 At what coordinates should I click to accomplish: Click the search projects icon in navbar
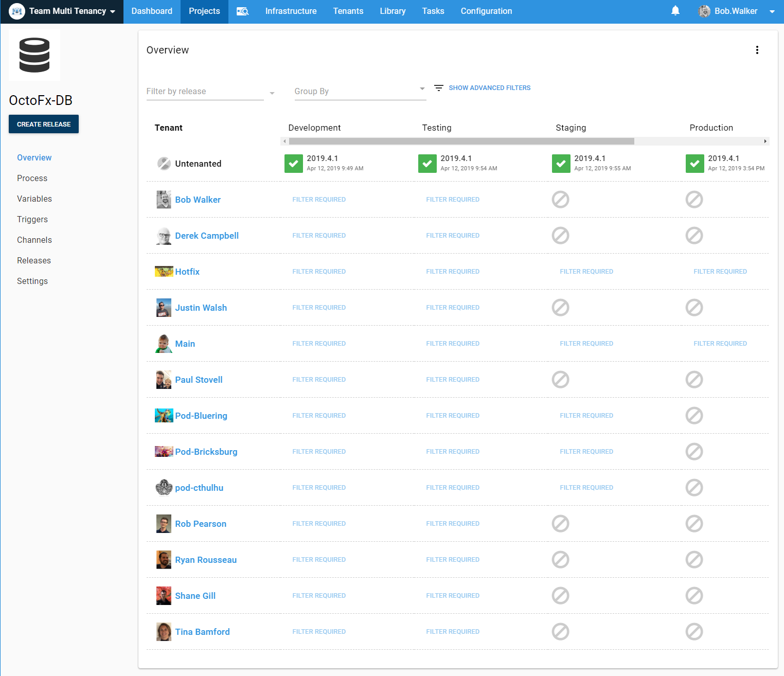[242, 11]
